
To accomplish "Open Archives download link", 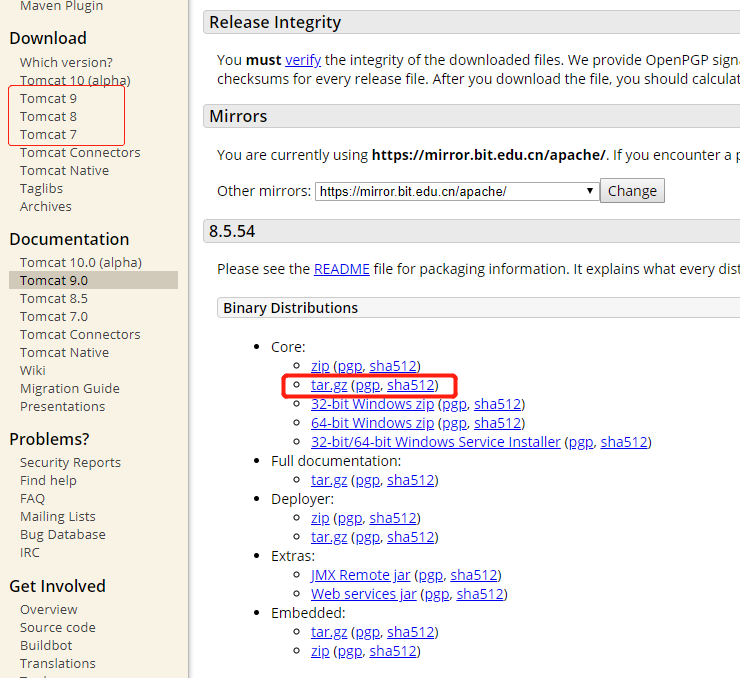I will pyautogui.click(x=46, y=206).
